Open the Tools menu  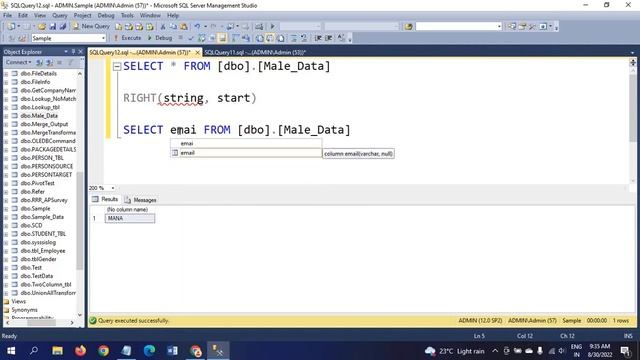127,15
